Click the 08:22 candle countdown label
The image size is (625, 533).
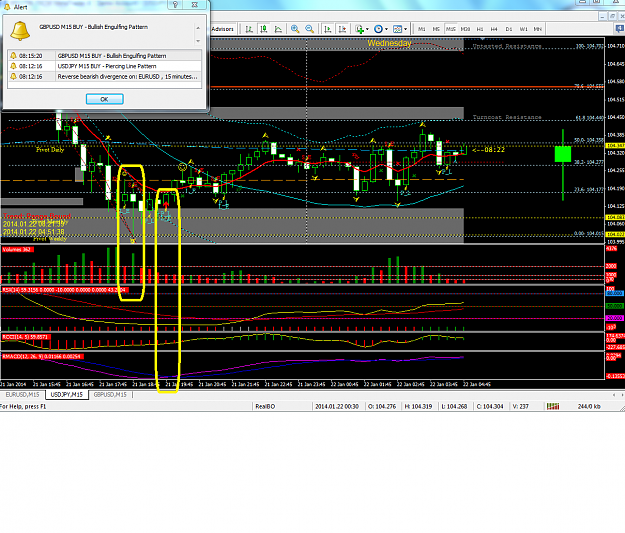click(489, 150)
